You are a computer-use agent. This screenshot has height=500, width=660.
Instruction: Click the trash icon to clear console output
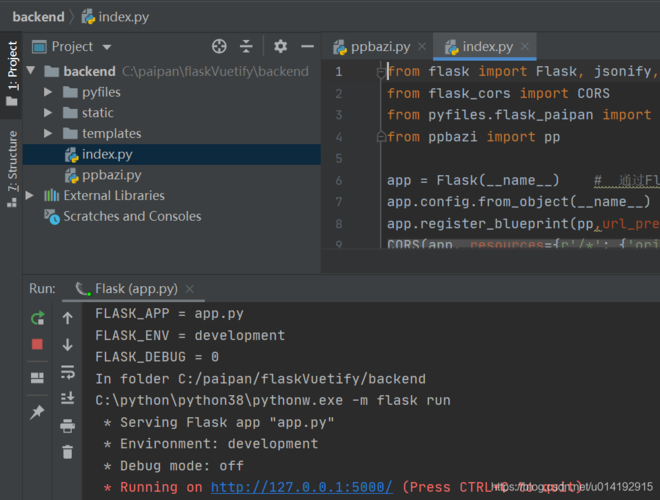(67, 452)
